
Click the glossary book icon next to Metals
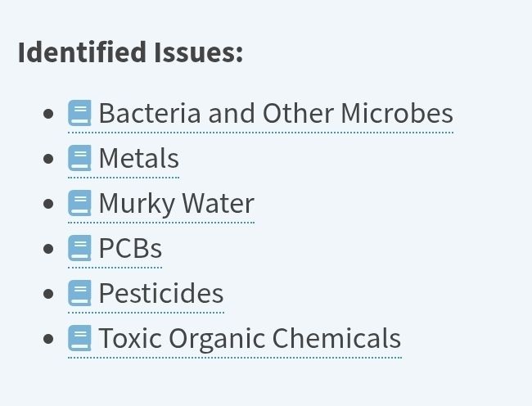pos(79,158)
